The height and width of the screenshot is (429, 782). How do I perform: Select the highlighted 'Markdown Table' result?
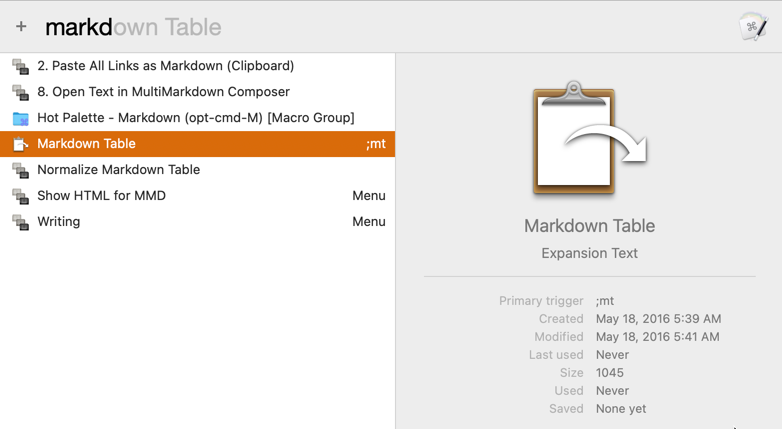click(x=197, y=144)
